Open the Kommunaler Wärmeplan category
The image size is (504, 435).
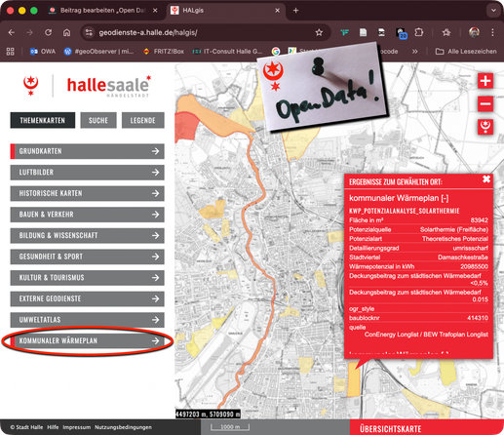[x=87, y=340]
